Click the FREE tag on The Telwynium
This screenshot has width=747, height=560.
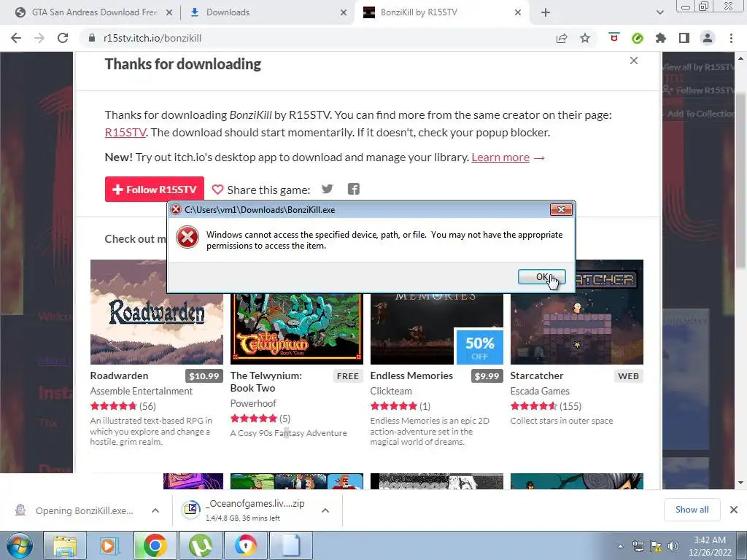(x=348, y=376)
